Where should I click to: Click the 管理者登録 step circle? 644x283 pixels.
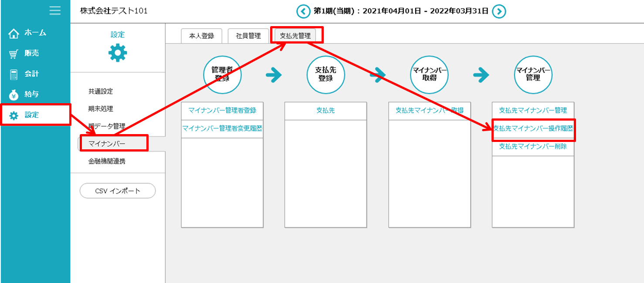[222, 74]
